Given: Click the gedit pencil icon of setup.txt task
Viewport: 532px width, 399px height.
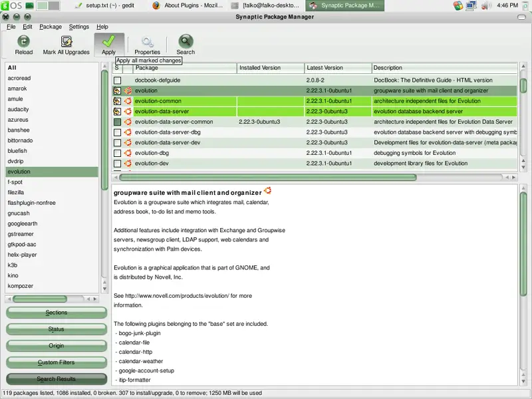Looking at the screenshot, I should pyautogui.click(x=78, y=5).
